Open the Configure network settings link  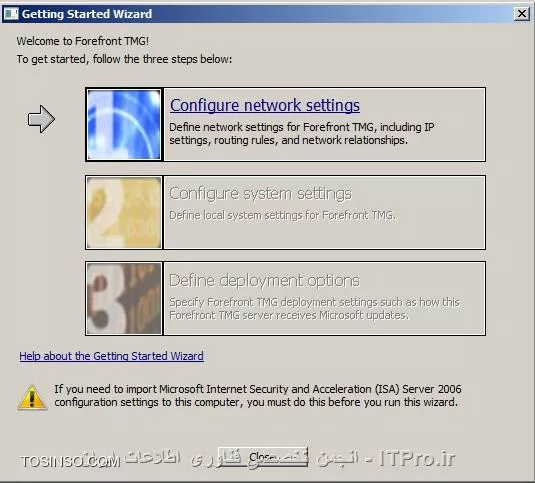265,105
